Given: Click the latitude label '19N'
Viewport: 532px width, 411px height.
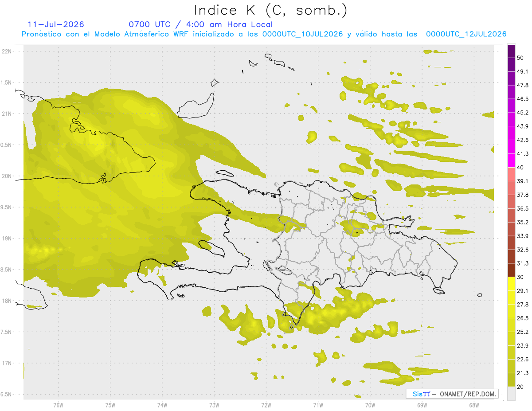Looking at the screenshot, I should coord(6,239).
